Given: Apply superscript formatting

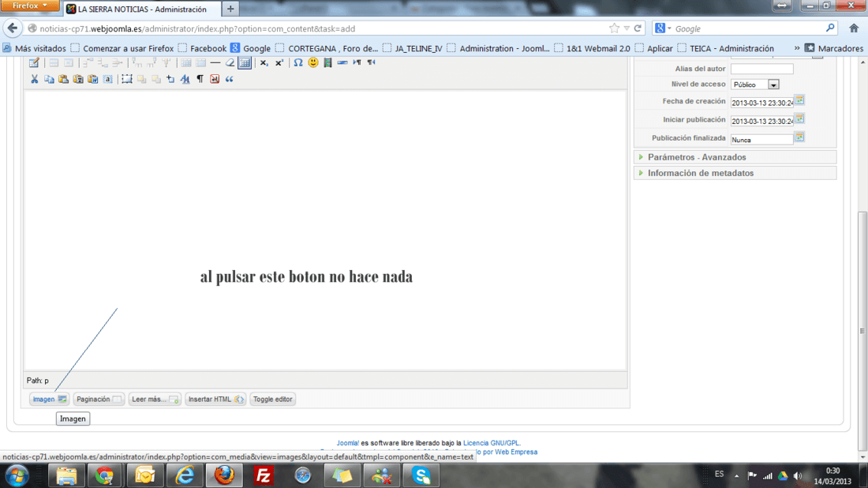Looking at the screenshot, I should [279, 62].
